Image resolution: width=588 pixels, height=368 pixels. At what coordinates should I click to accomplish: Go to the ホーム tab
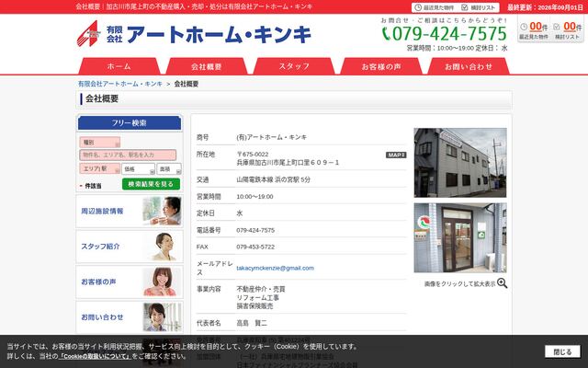(x=119, y=66)
